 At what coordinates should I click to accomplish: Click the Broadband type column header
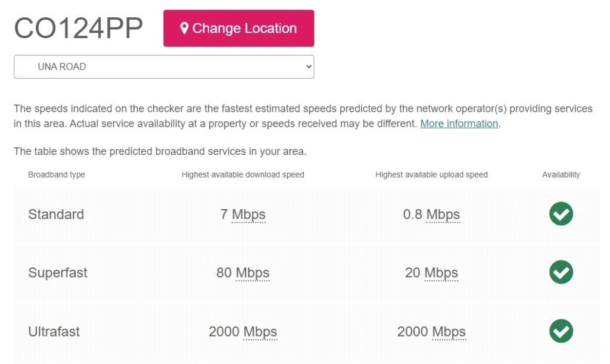coord(57,175)
